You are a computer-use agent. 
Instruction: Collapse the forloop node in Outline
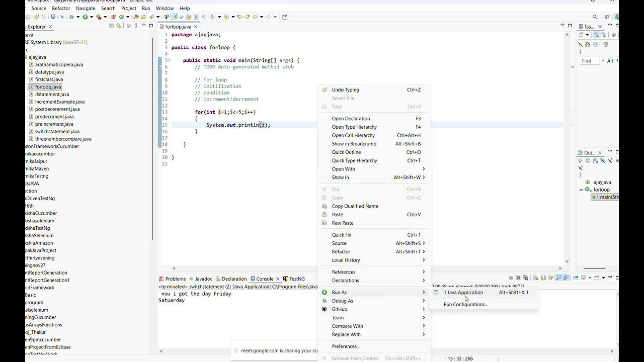click(x=581, y=190)
